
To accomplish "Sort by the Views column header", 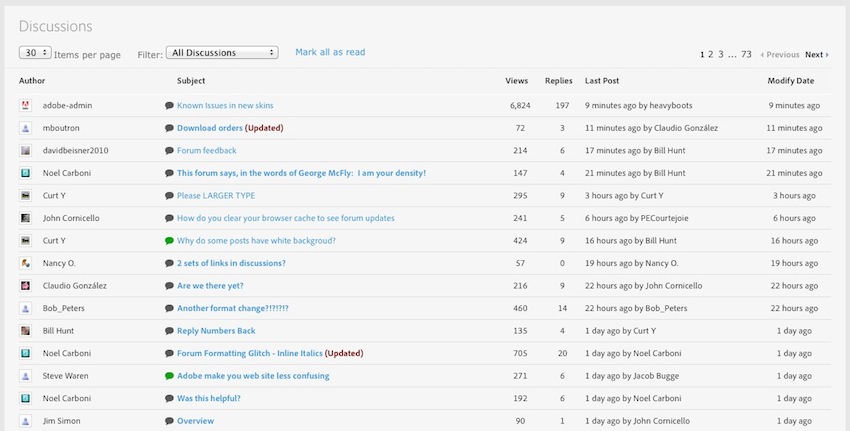I will coord(517,81).
